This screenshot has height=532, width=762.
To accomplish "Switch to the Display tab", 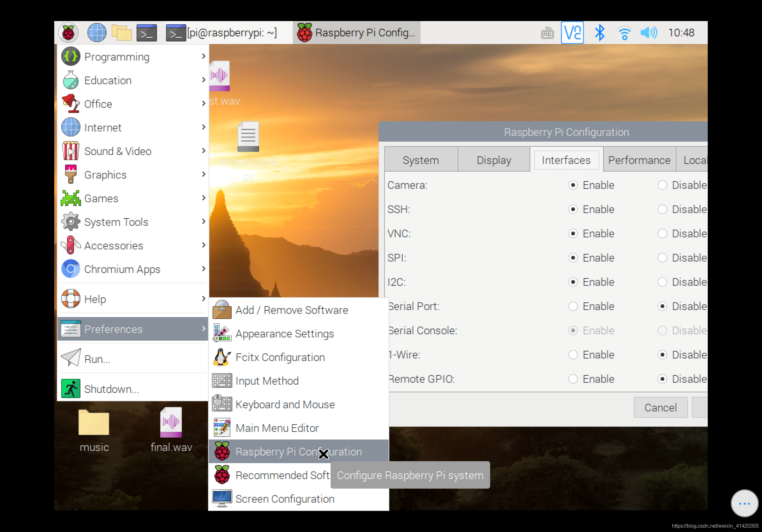I will [494, 160].
